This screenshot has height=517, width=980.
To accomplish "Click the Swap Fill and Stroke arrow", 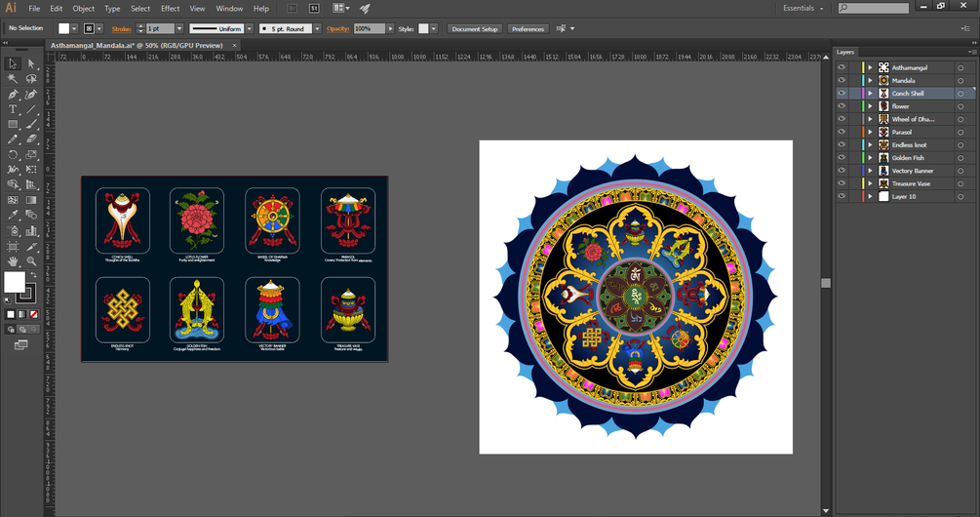I will [33, 275].
